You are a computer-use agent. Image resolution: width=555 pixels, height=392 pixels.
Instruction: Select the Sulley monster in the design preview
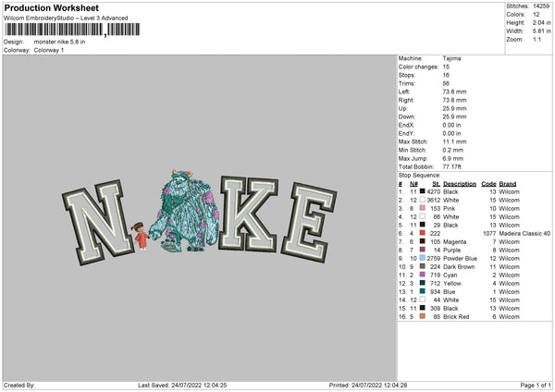[184, 211]
